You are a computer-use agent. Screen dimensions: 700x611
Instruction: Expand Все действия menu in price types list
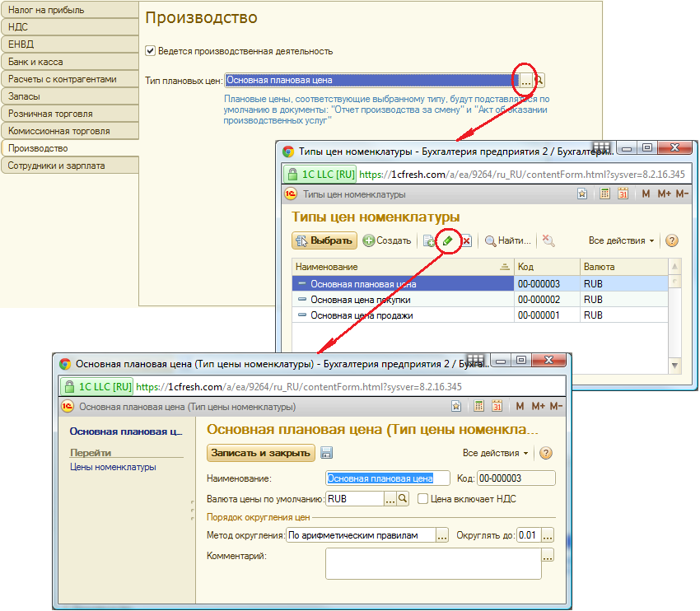[621, 240]
